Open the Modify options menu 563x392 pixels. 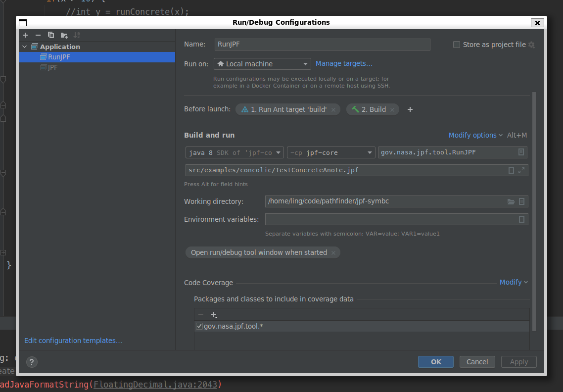pyautogui.click(x=475, y=135)
